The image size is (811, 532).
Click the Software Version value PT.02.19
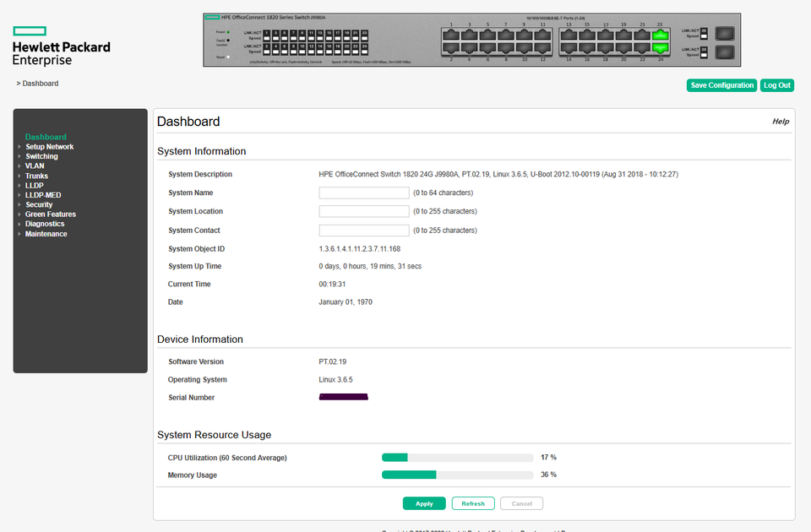[x=333, y=362]
